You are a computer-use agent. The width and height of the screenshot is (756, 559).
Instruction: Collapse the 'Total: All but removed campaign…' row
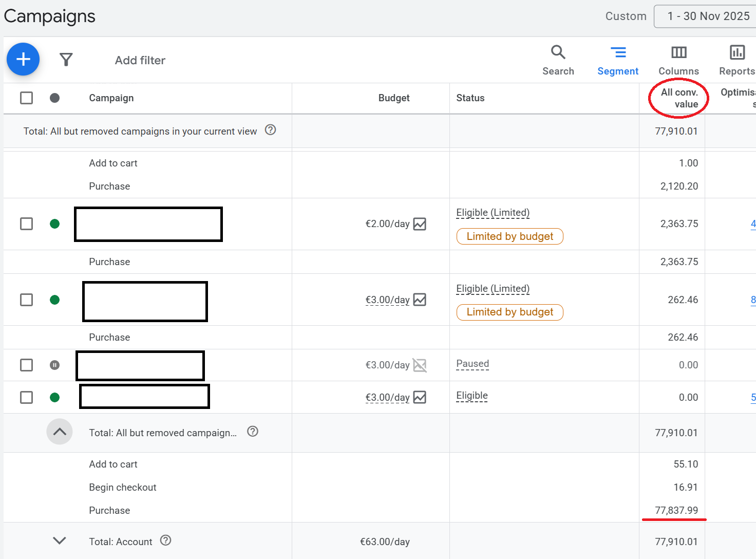(60, 432)
